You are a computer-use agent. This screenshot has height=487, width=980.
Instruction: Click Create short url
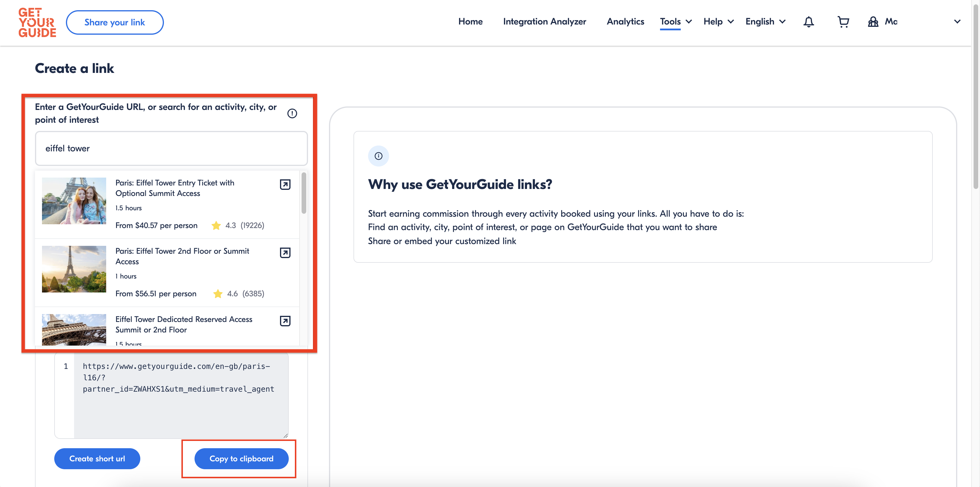97,458
